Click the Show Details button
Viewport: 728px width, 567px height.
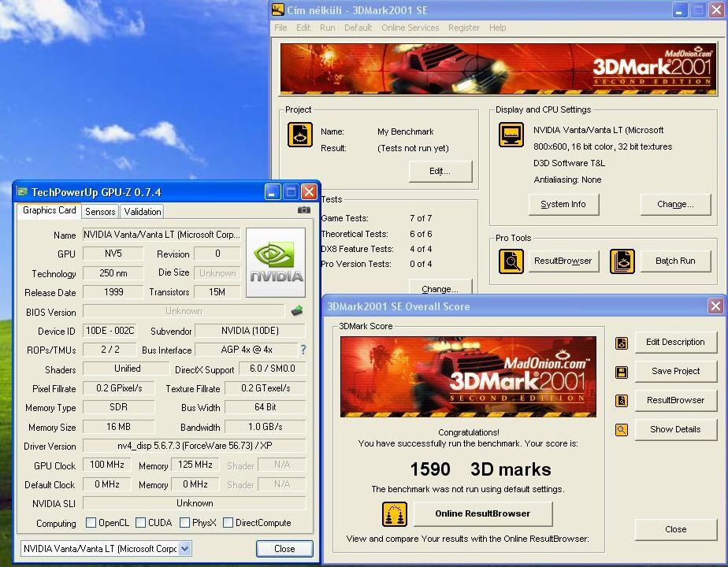[x=675, y=430]
